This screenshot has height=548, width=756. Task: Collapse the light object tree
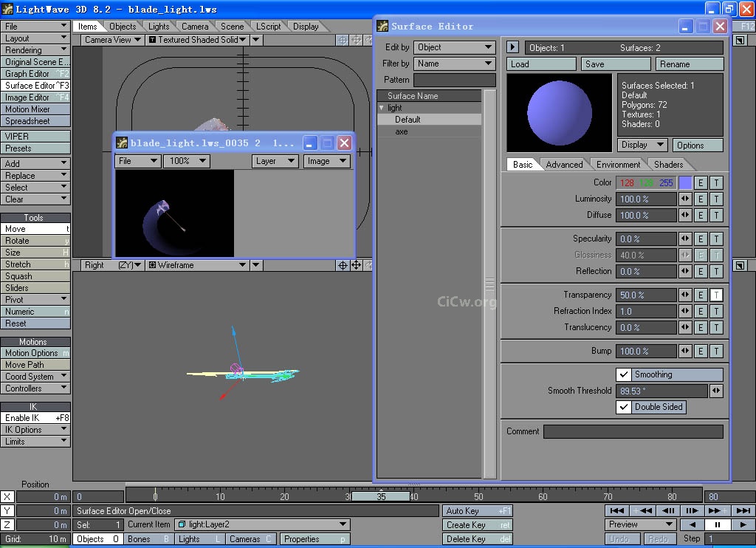click(x=382, y=108)
